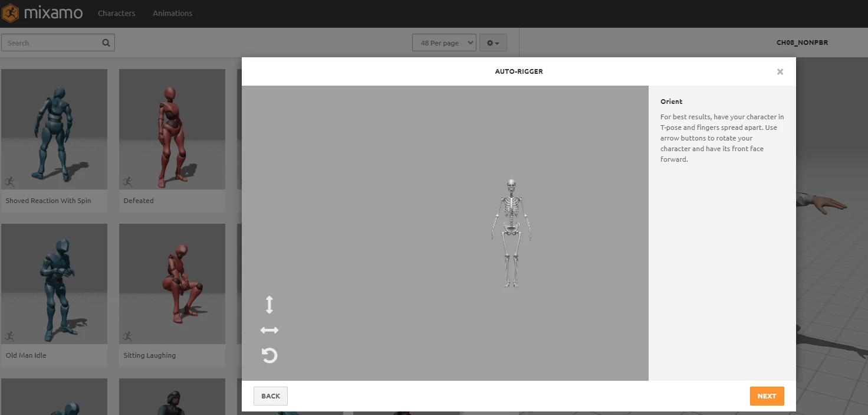The height and width of the screenshot is (415, 868).
Task: Rotate character horizontally with left-right arrow
Action: coord(269,330)
